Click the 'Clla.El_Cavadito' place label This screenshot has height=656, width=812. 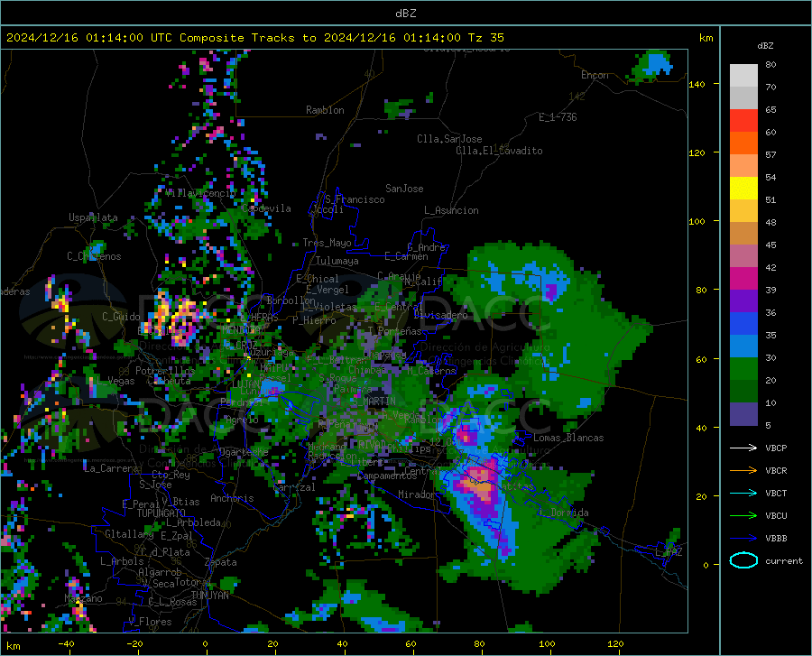pyautogui.click(x=499, y=151)
